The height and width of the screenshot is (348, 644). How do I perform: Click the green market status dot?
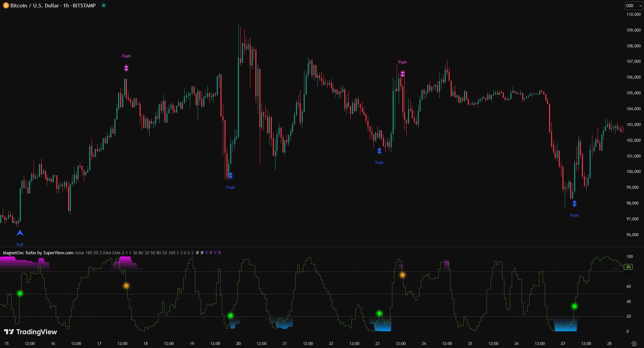[104, 5]
